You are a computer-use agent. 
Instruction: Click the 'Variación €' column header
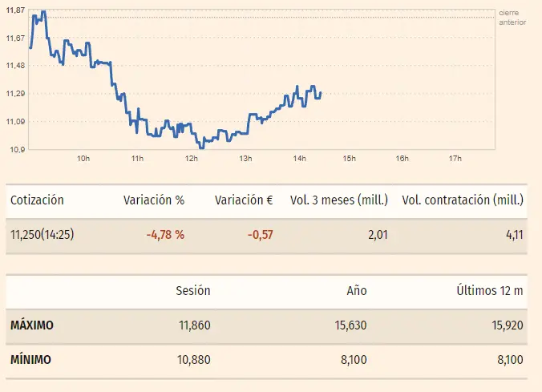click(x=244, y=200)
